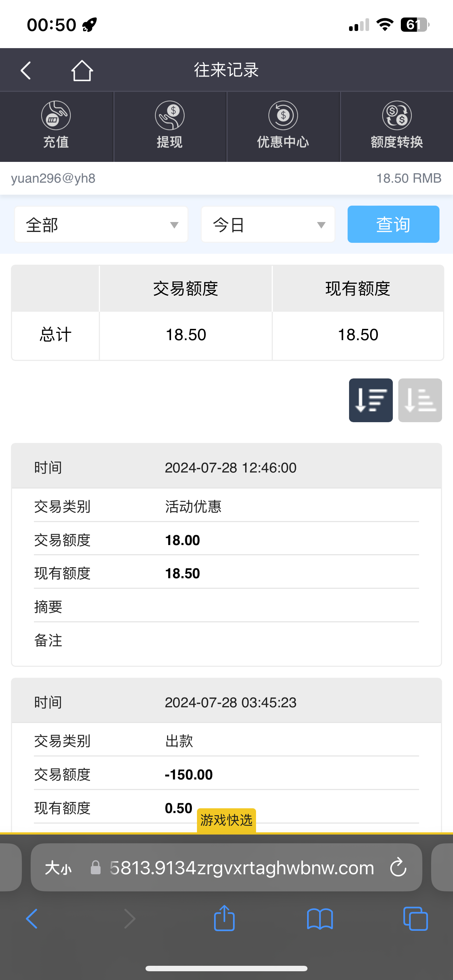Expand the 全部 category dropdown
Image resolution: width=453 pixels, height=980 pixels.
tap(101, 225)
